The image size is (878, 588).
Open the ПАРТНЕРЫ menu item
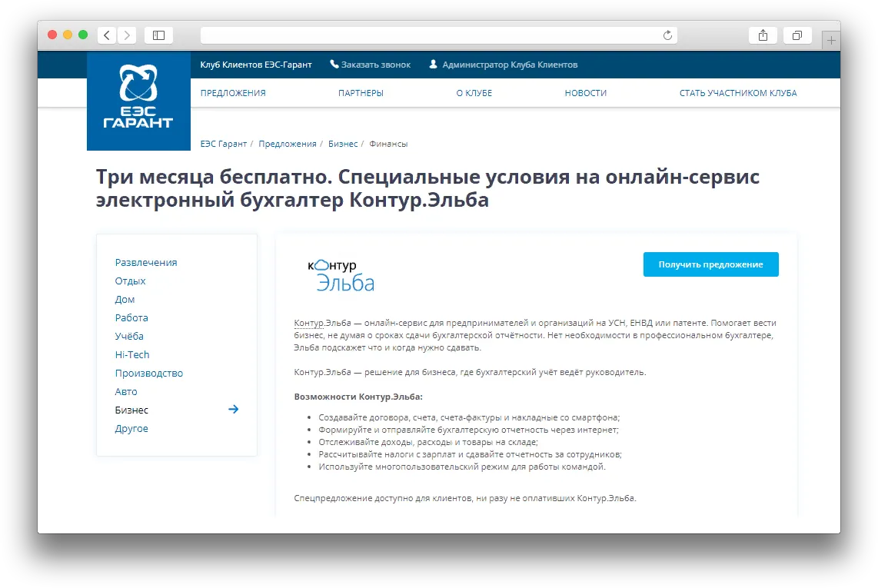[x=361, y=93]
